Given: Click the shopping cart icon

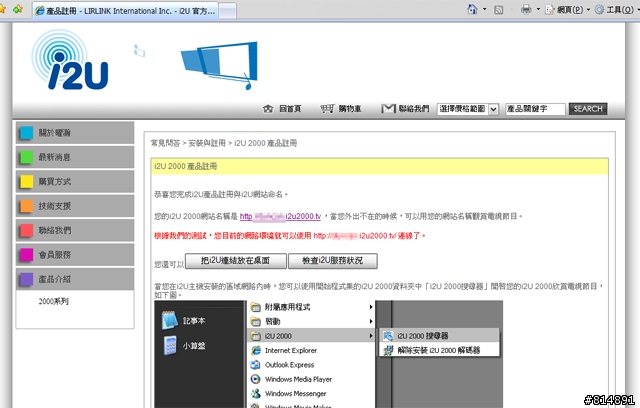Looking at the screenshot, I should pos(327,109).
